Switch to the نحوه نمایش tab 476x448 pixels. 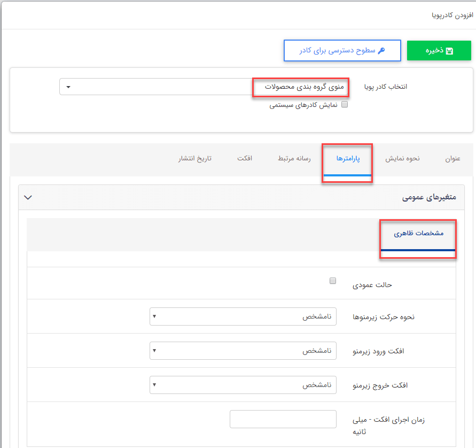coord(402,158)
